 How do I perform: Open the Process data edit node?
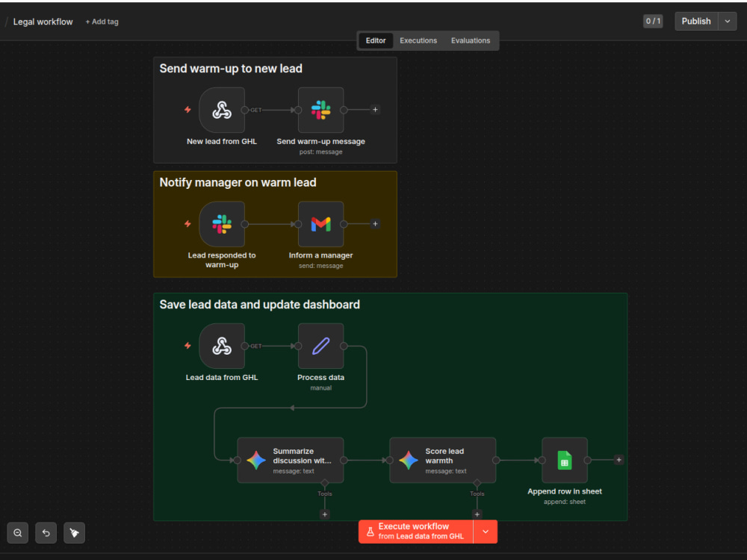point(320,346)
